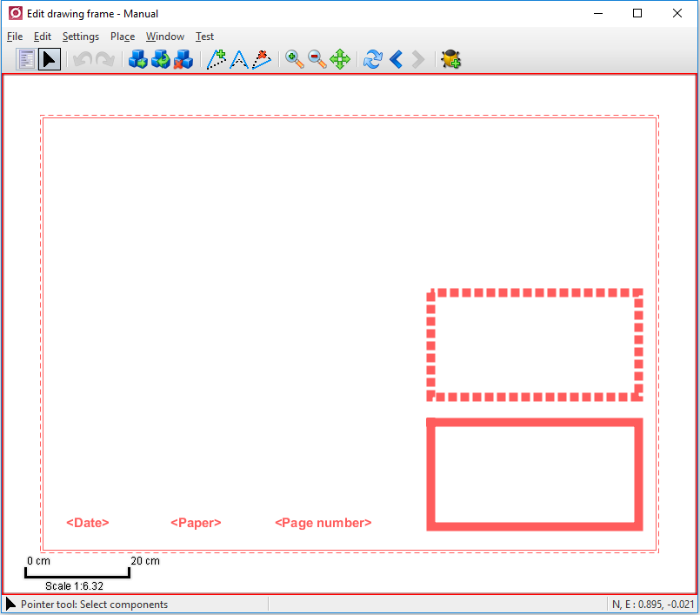Image resolution: width=700 pixels, height=615 pixels.
Task: Click the application icon in title bar
Action: pos(16,13)
